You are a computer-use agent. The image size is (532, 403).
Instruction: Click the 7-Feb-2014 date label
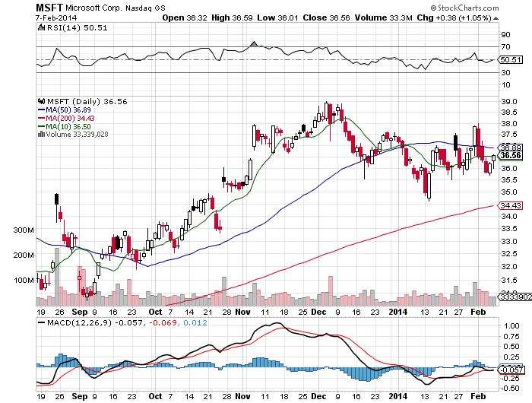56,17
